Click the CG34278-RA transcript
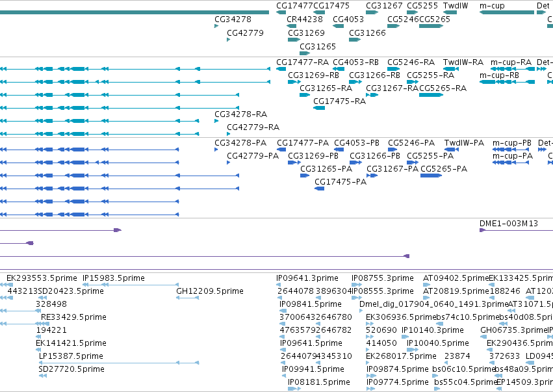 tap(216, 121)
